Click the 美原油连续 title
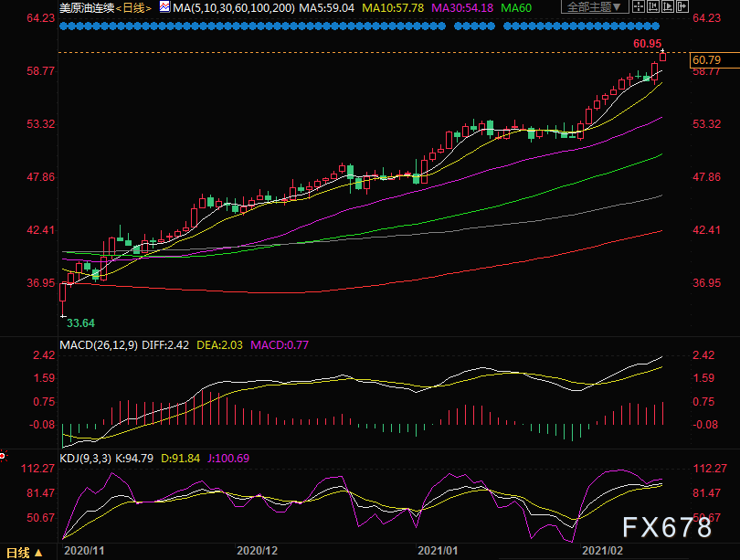740x560 pixels. point(87,7)
